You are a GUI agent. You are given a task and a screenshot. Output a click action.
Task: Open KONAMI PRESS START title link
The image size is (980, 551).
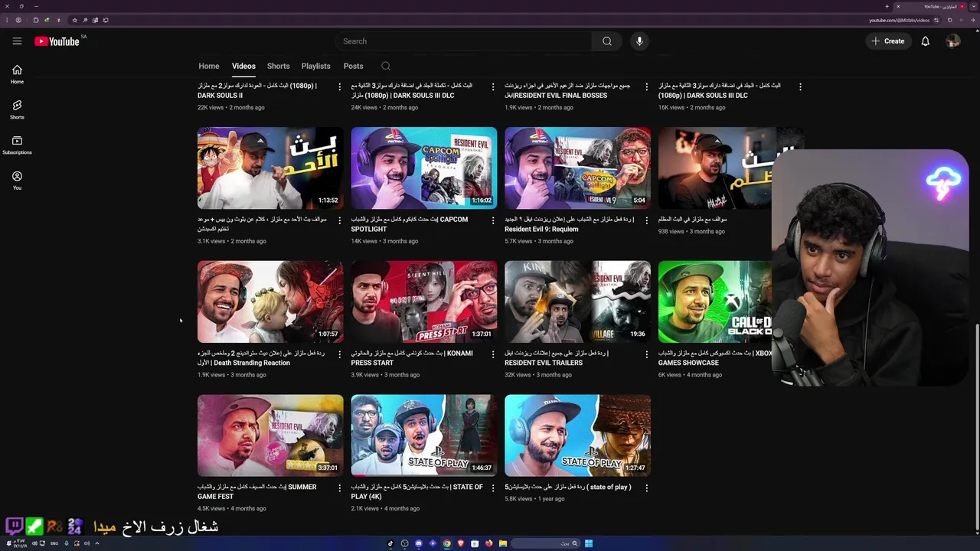[x=412, y=358]
